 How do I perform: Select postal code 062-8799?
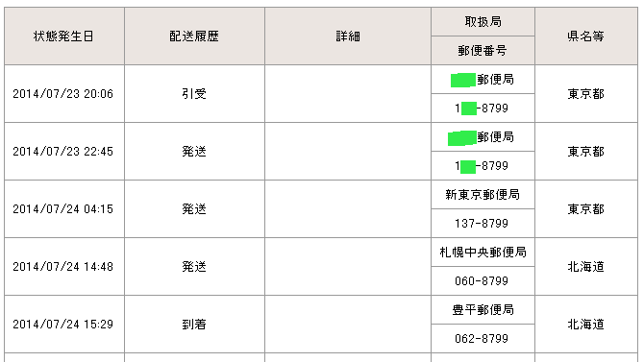tap(482, 339)
